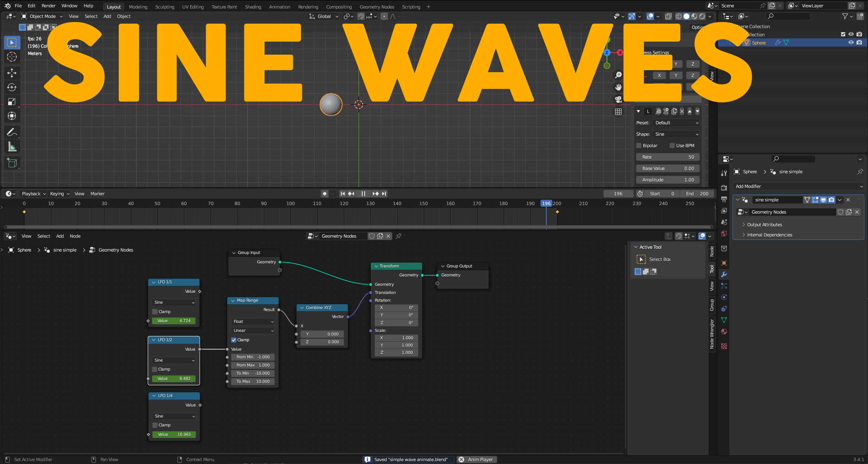Open the Global transform orientation dropdown

(324, 16)
